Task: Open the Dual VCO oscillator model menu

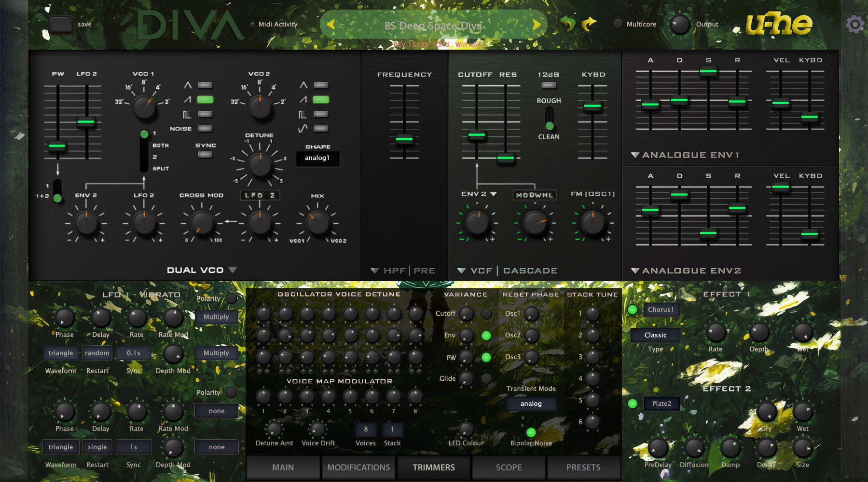Action: click(x=233, y=270)
